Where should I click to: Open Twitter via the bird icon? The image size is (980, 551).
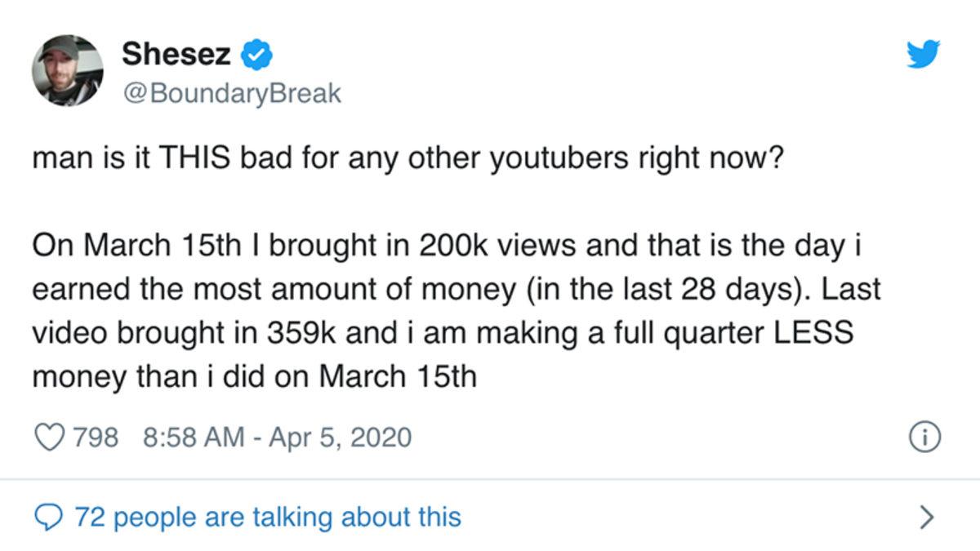(x=923, y=56)
